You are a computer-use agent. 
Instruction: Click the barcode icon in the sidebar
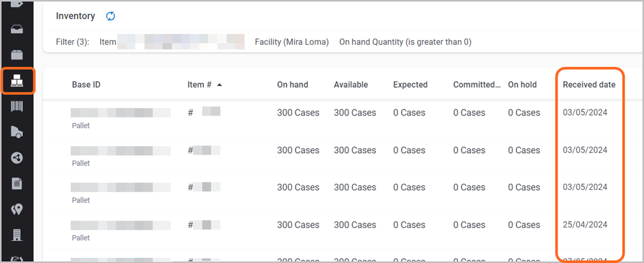click(x=17, y=106)
